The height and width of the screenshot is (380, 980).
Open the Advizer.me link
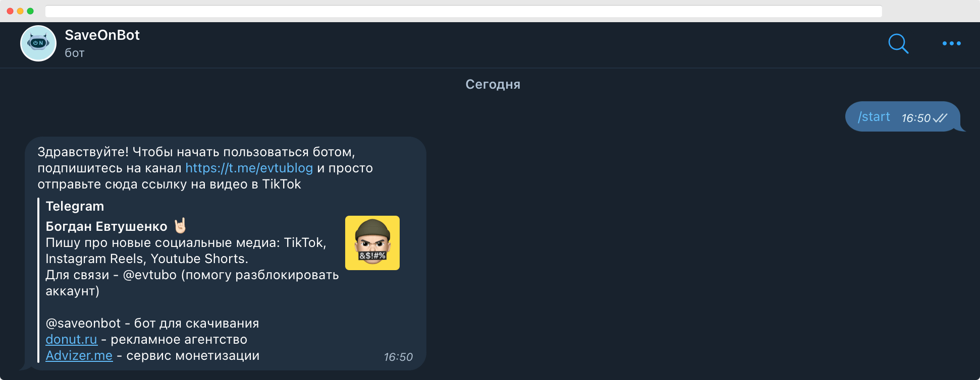click(x=79, y=356)
